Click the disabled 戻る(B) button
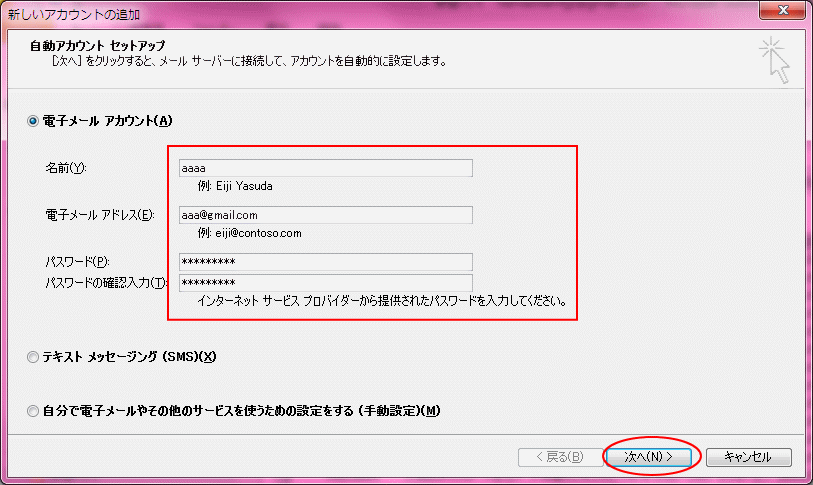 click(x=560, y=456)
